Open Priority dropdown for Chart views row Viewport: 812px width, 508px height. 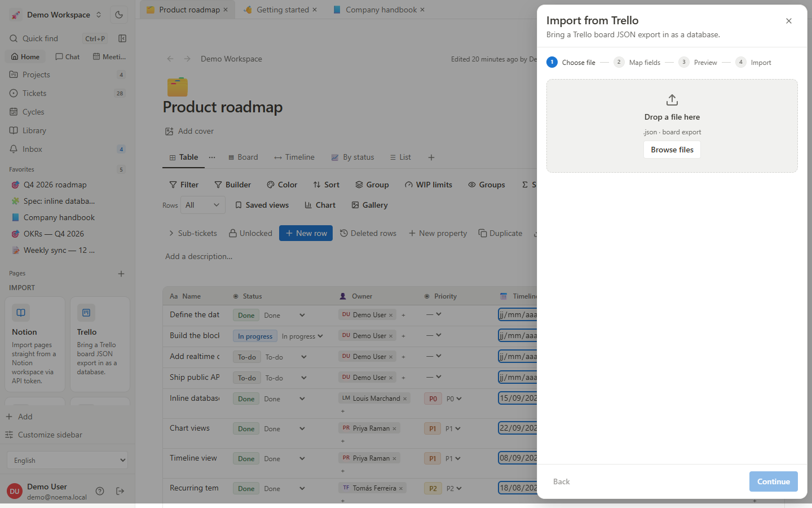pyautogui.click(x=453, y=428)
